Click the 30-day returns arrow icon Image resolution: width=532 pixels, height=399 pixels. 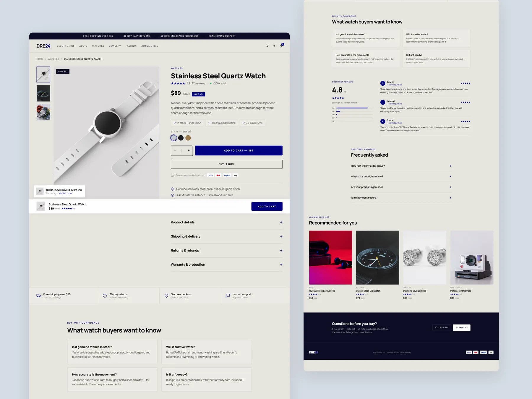point(105,296)
